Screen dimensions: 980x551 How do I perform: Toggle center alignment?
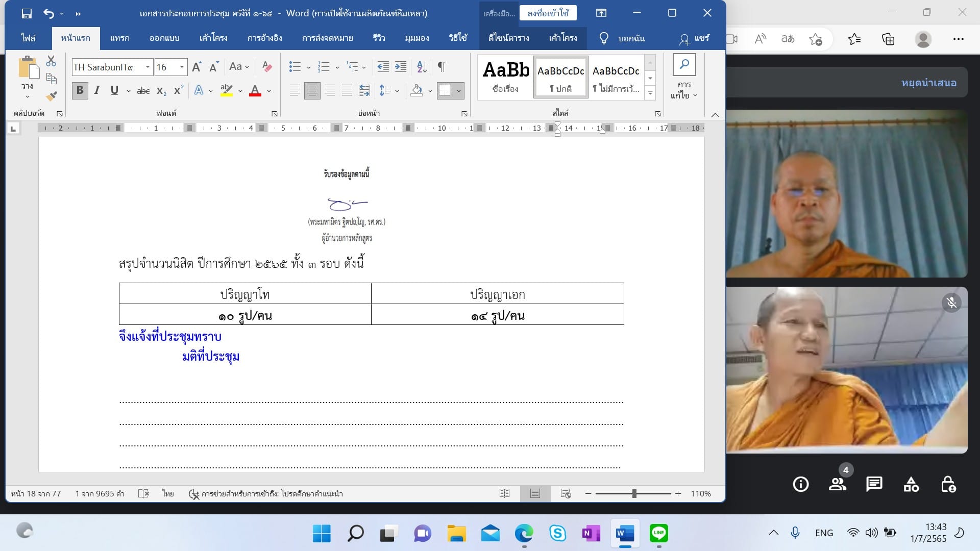click(312, 91)
